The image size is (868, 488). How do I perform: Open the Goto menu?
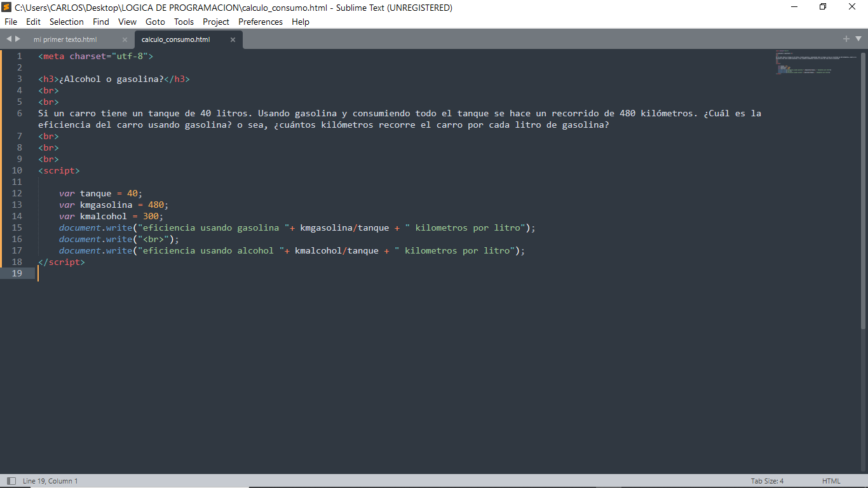coord(155,22)
